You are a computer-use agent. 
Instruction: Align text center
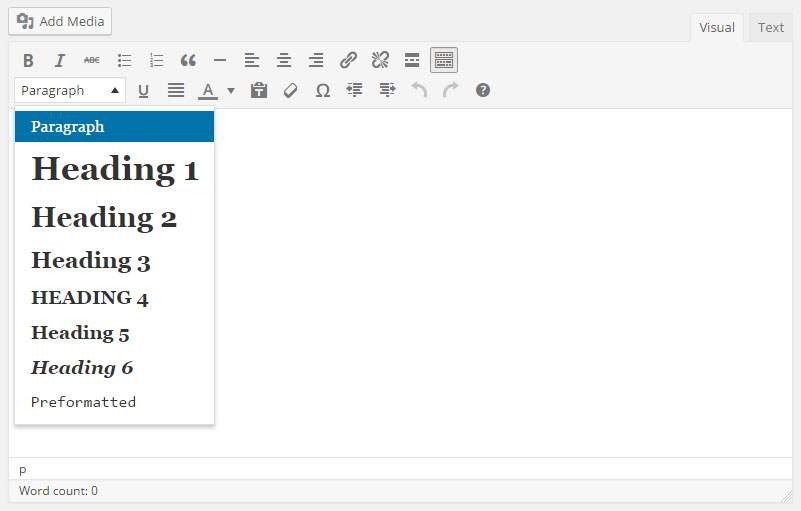[x=284, y=60]
